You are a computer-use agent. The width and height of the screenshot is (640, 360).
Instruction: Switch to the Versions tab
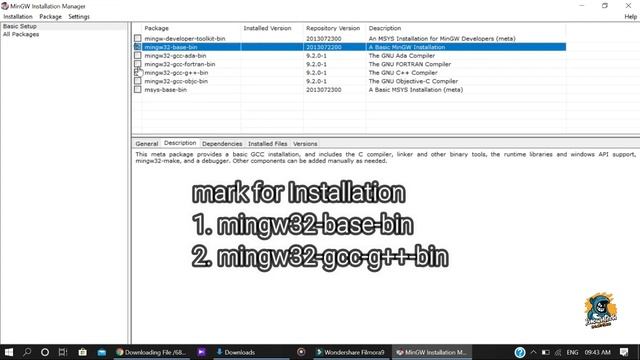305,144
